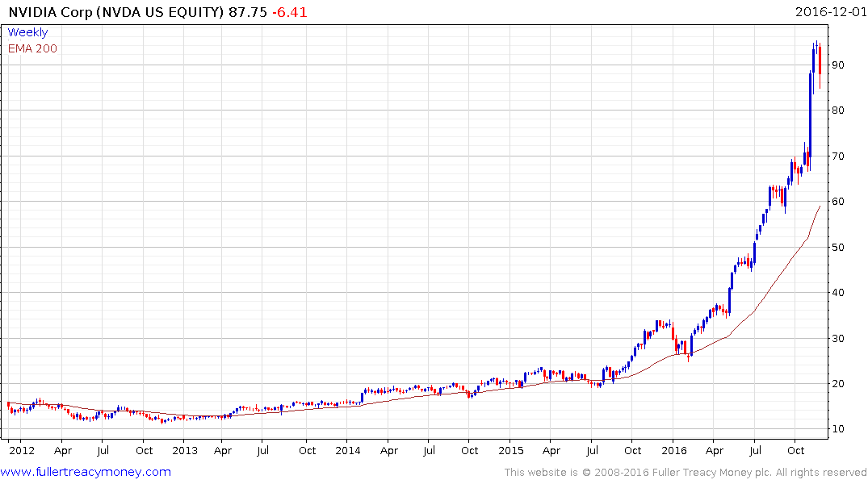This screenshot has height=484, width=868.
Task: Click the 2015 date axis label
Action: pos(510,450)
